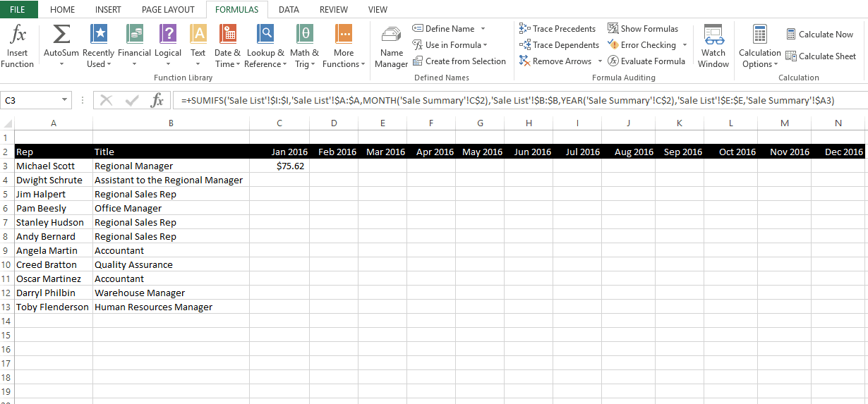868x404 pixels.
Task: Open the FILE tab
Action: click(19, 9)
